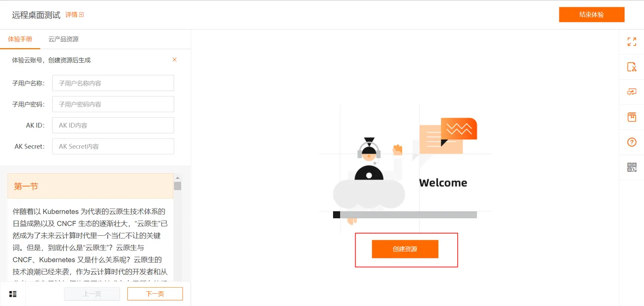Click the 详情 link icon beside title
Image resolution: width=644 pixels, height=306 pixels.
[81, 15]
